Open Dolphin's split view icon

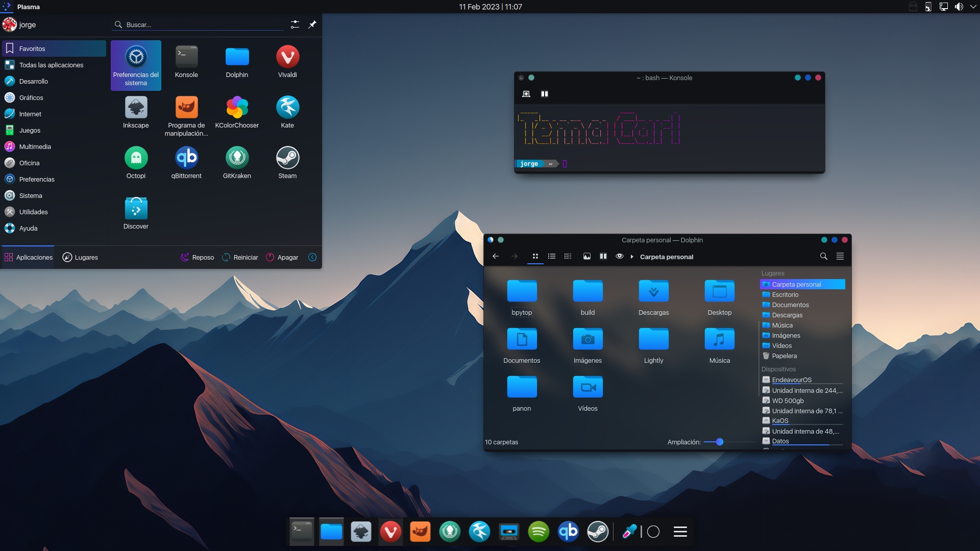[x=603, y=257]
